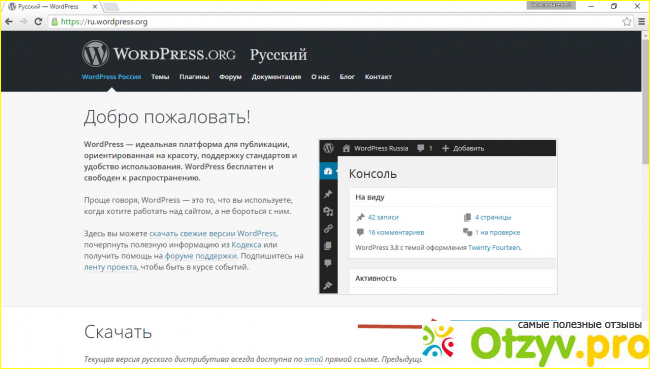Open the Форум menu item
650x369 pixels.
(x=230, y=77)
